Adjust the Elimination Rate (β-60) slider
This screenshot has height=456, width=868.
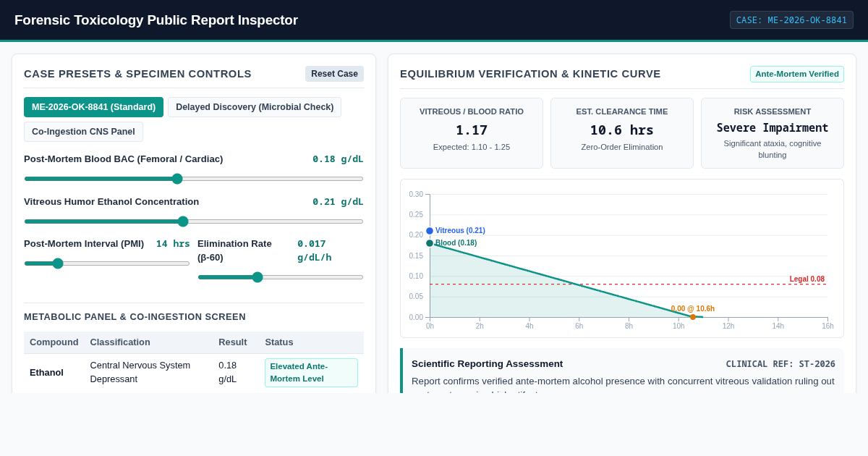pos(281,277)
